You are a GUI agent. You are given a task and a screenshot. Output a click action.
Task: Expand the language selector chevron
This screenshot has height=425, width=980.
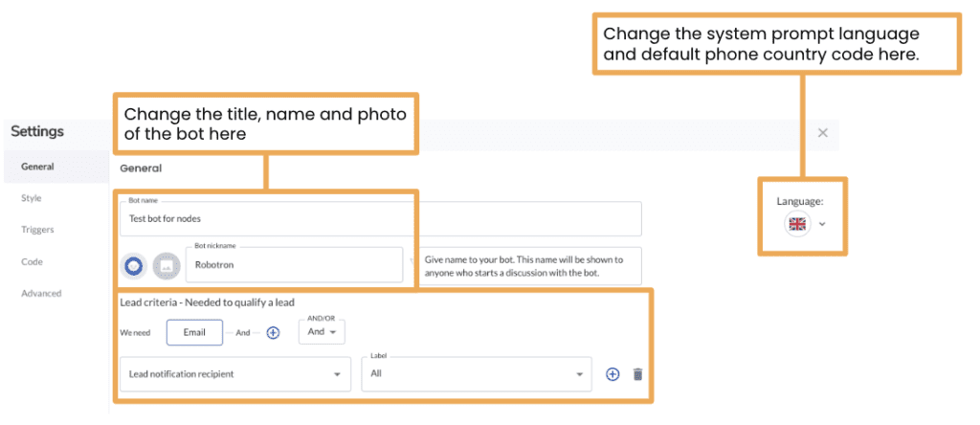821,224
